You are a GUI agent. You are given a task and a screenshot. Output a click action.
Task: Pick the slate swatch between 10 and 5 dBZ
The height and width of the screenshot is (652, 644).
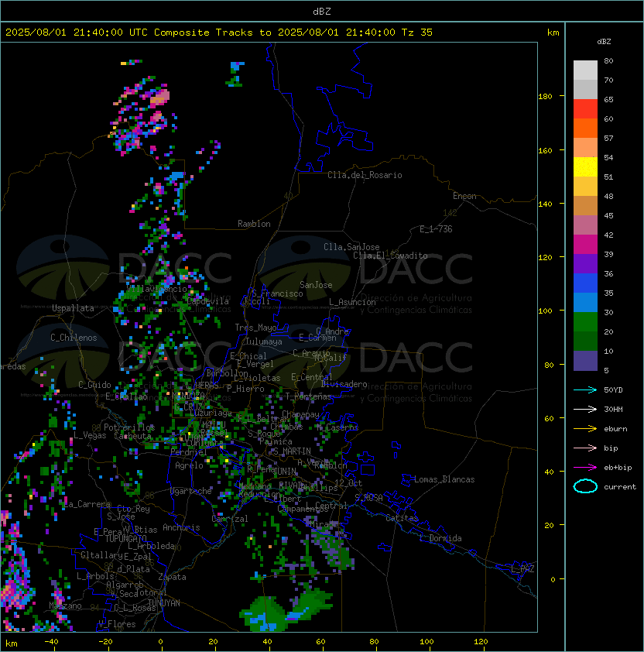coord(585,361)
